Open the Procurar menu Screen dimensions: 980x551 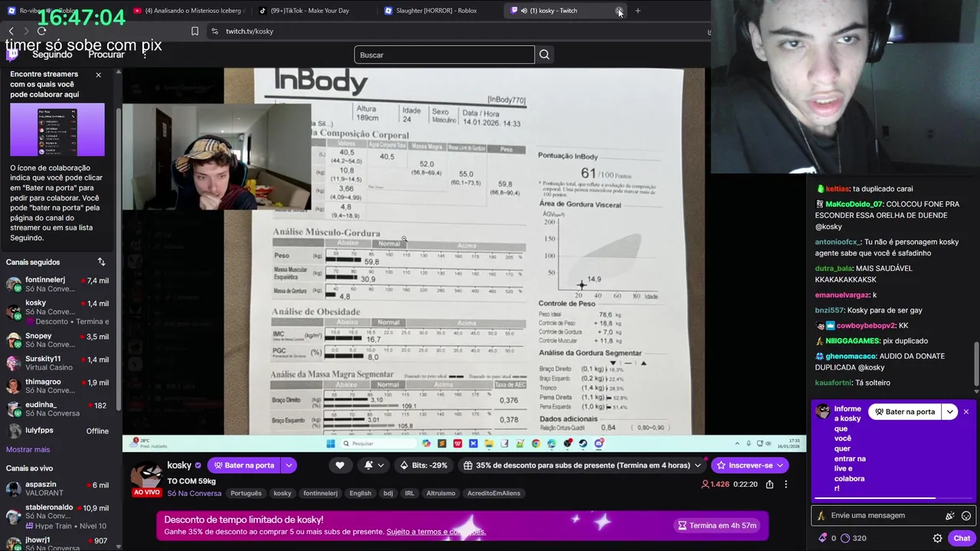tap(106, 55)
